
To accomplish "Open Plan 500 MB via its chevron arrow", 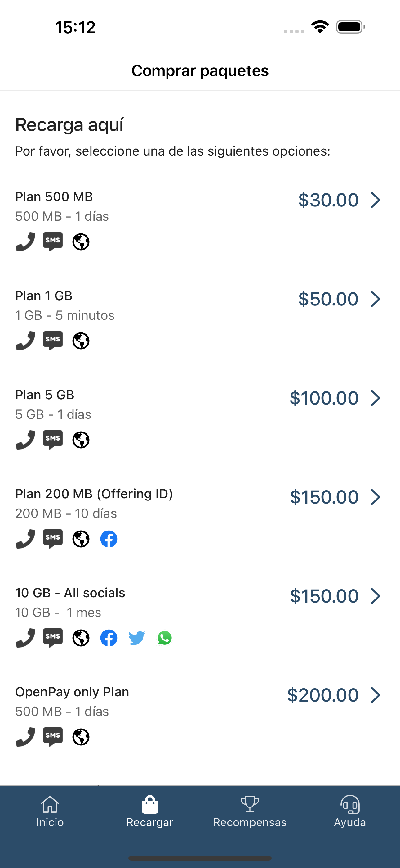I will pyautogui.click(x=375, y=200).
